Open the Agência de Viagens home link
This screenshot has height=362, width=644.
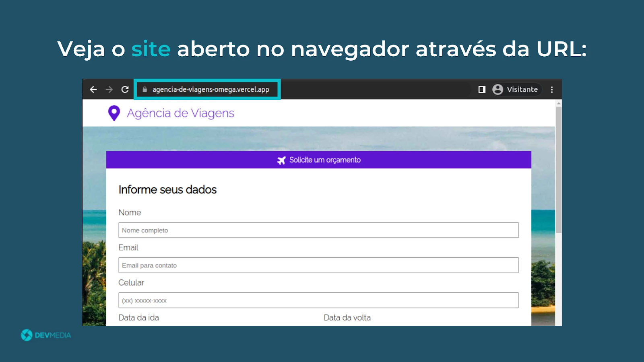pos(180,113)
